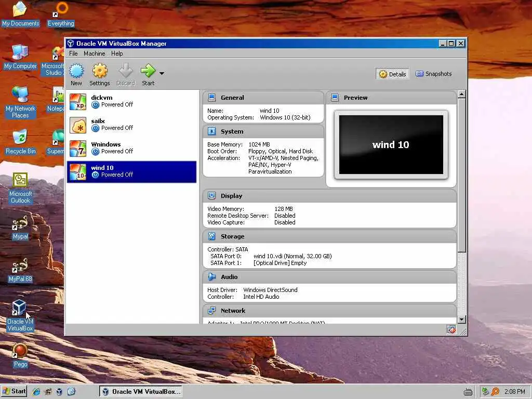Click the Network section header

pyautogui.click(x=330, y=311)
